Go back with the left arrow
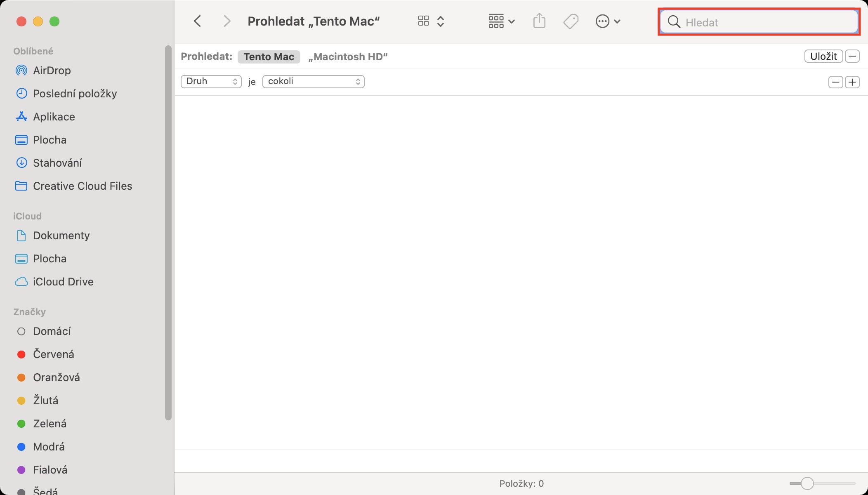This screenshot has height=495, width=868. point(198,21)
